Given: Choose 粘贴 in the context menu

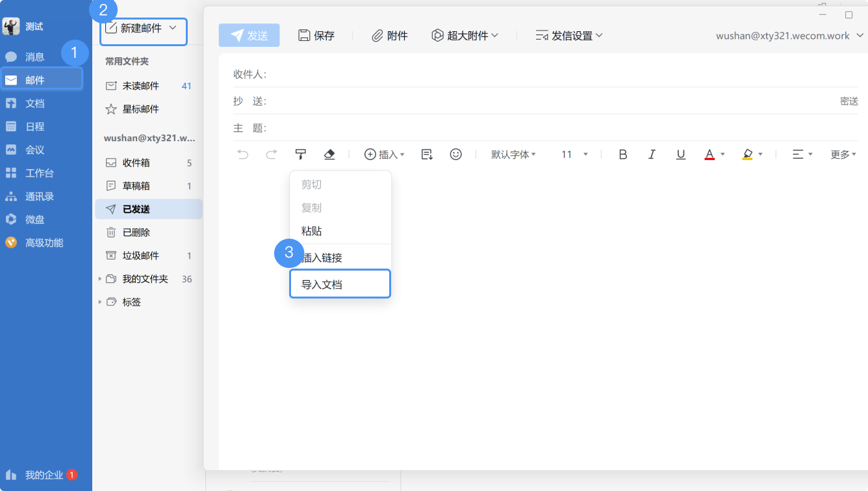Looking at the screenshot, I should (x=312, y=231).
